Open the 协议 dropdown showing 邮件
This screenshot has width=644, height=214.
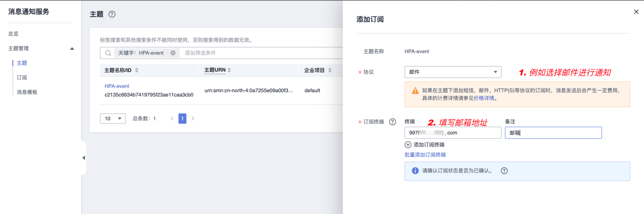[x=453, y=72]
